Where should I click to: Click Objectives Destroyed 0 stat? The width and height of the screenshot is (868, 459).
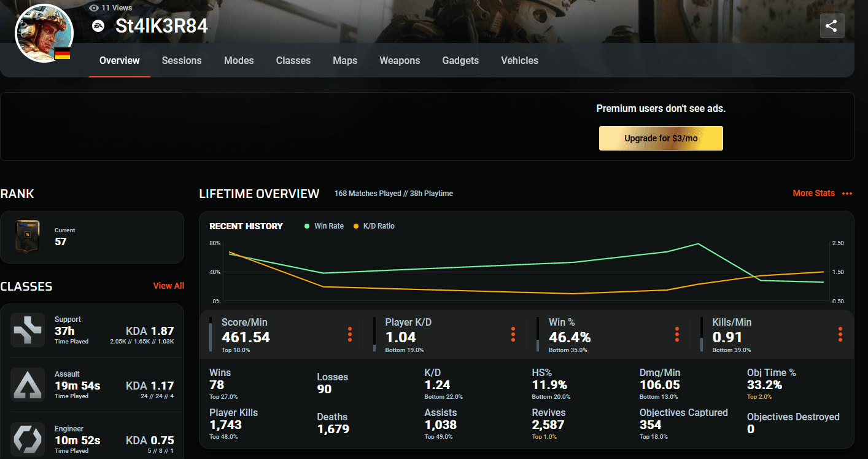click(793, 423)
